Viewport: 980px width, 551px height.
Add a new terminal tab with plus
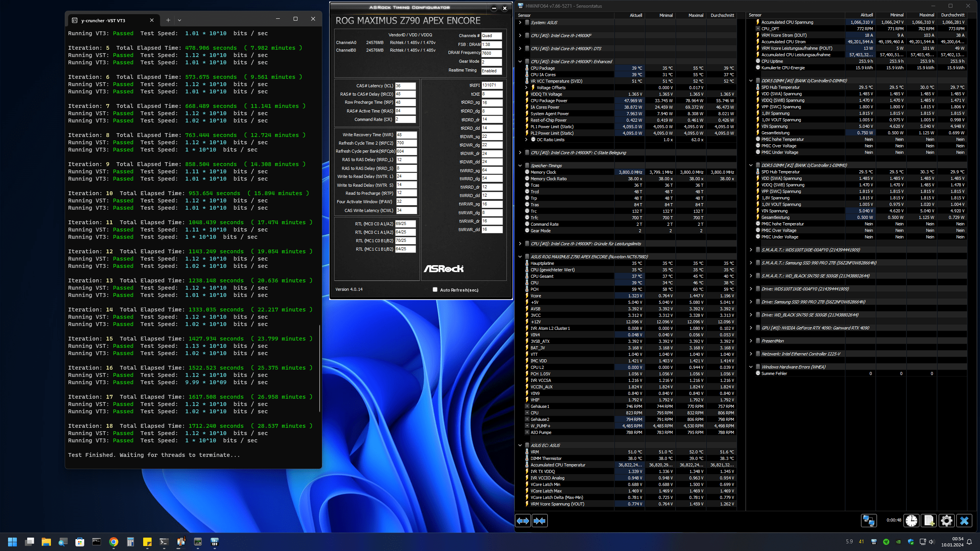[168, 20]
